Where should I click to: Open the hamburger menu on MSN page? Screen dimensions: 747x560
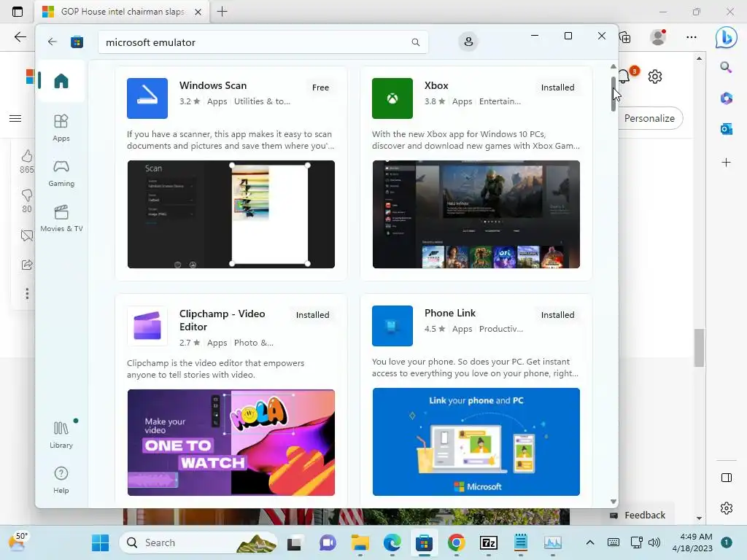15,118
